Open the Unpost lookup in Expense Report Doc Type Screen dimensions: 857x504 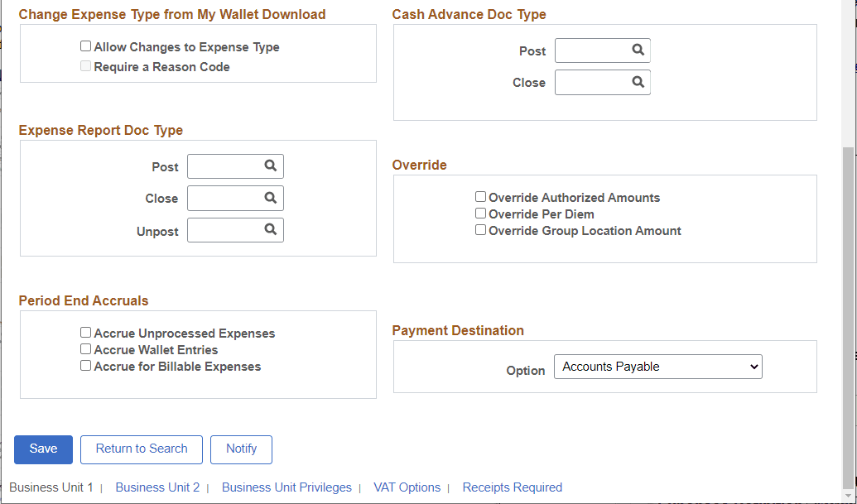point(270,229)
